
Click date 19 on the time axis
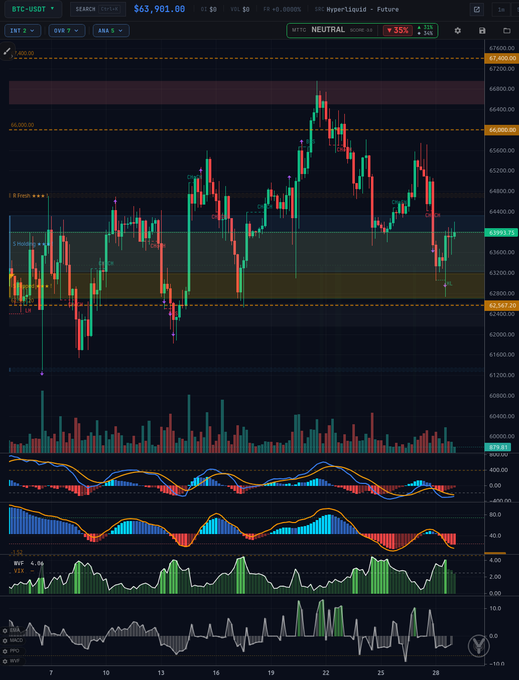pos(271,673)
